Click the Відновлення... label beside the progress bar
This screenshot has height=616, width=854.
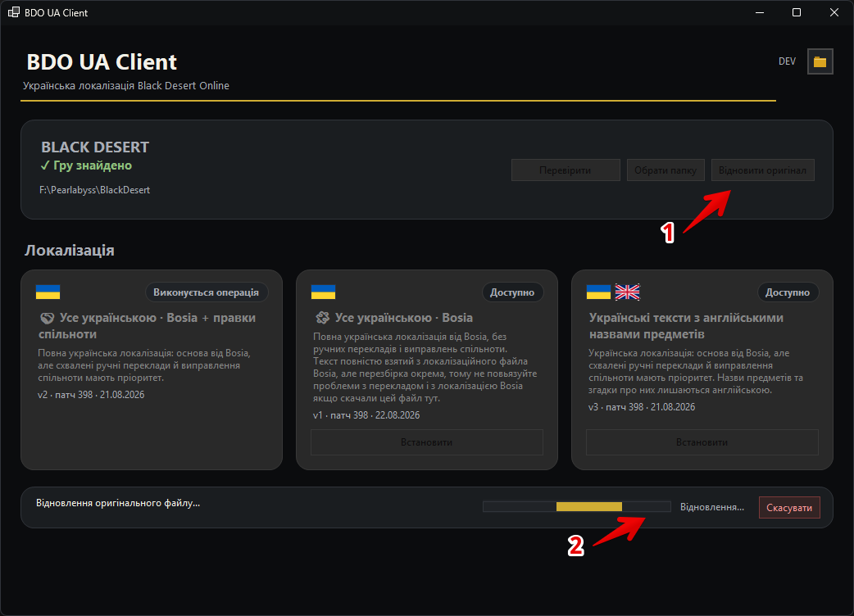[x=712, y=507]
